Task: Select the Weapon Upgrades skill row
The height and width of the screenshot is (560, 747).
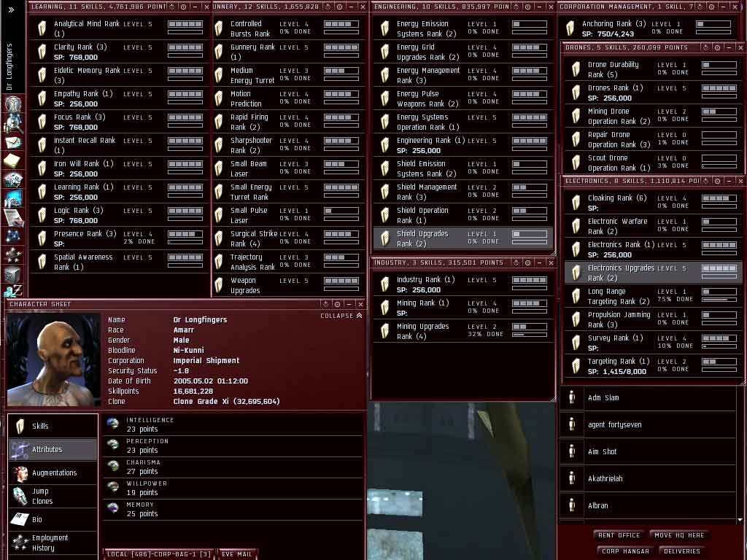Action: click(x=288, y=285)
